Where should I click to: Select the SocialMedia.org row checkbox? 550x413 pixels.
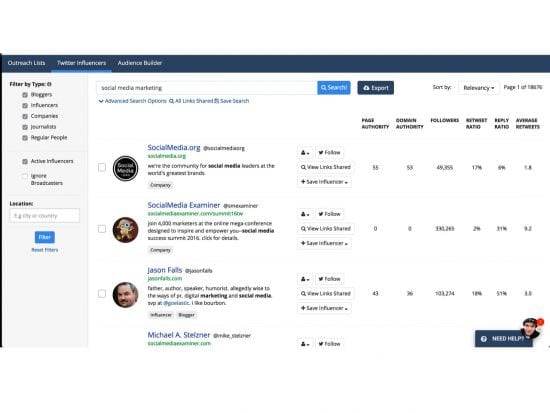click(102, 167)
